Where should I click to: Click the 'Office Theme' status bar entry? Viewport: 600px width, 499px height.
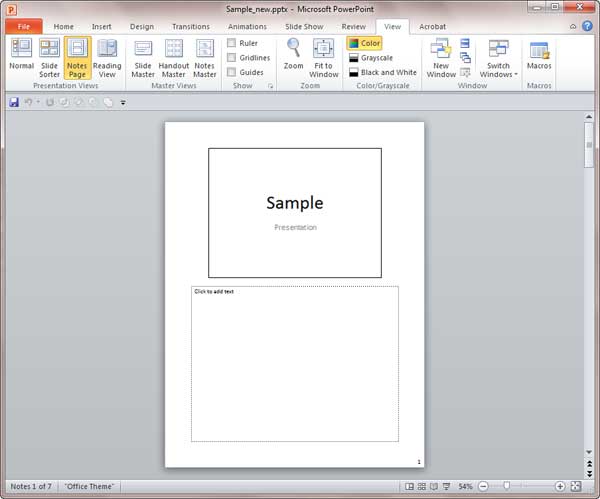pyautogui.click(x=89, y=486)
